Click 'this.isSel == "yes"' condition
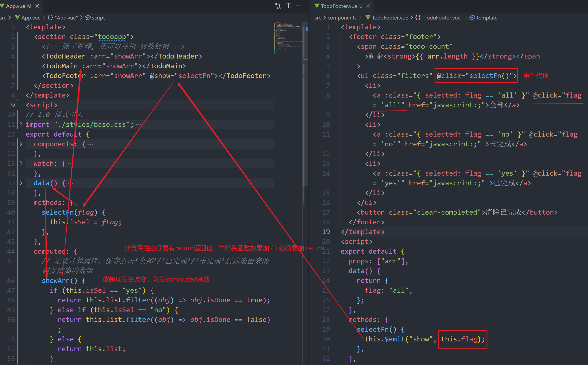 (104, 290)
